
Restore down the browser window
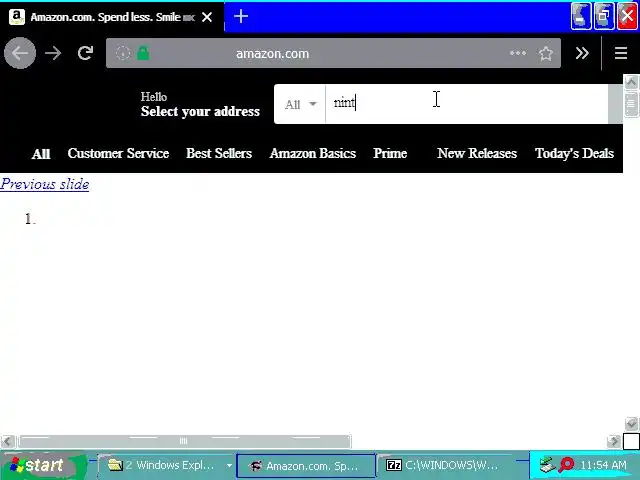[604, 16]
